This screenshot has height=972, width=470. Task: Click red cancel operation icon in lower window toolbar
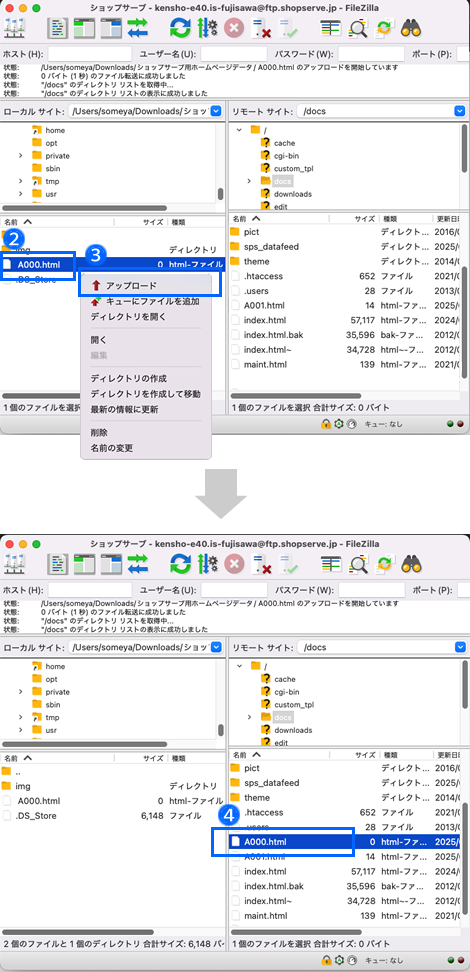pyautogui.click(x=234, y=563)
